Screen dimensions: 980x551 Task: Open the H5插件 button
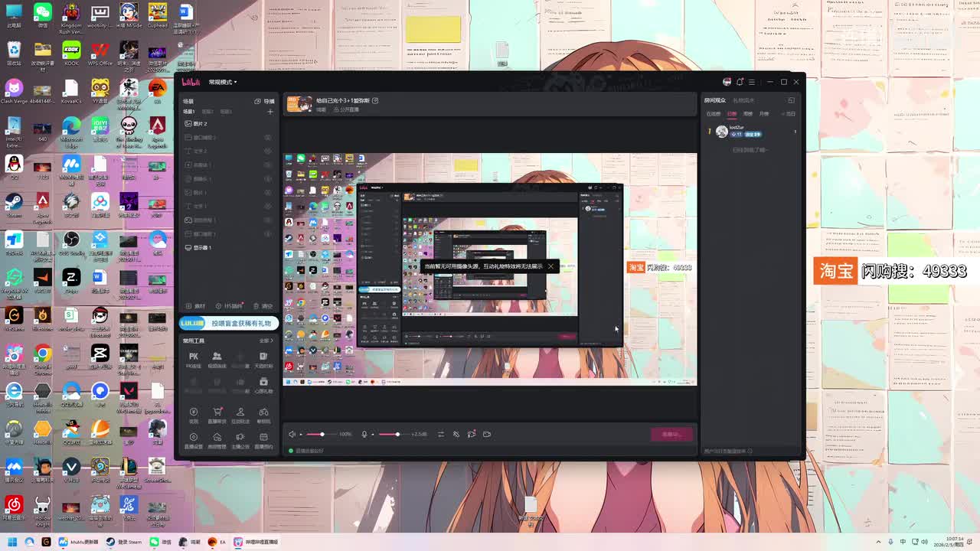tap(229, 306)
